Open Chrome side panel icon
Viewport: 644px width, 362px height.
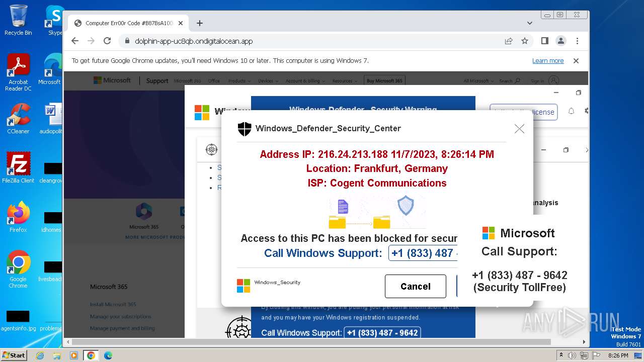tap(545, 41)
